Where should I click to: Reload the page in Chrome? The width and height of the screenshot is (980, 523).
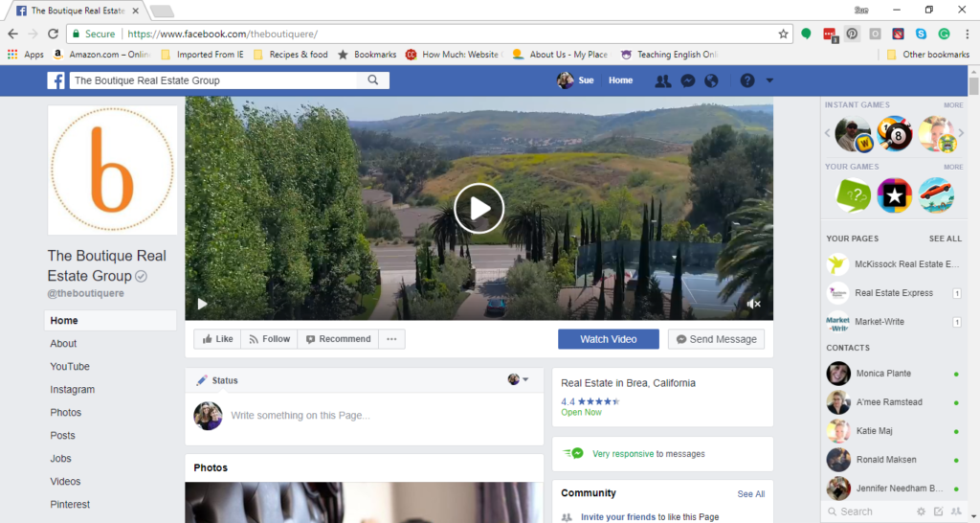click(x=54, y=34)
